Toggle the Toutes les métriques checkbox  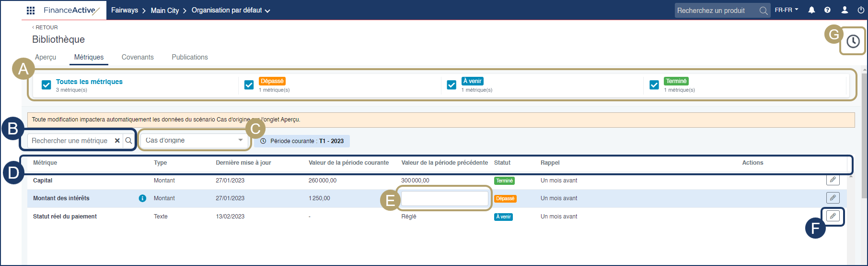[46, 85]
